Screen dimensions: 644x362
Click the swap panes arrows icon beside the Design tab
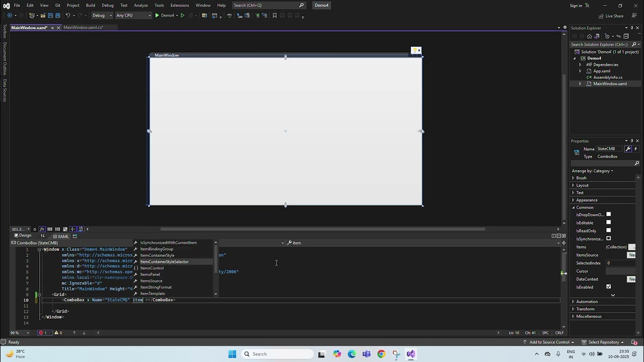coord(42,236)
